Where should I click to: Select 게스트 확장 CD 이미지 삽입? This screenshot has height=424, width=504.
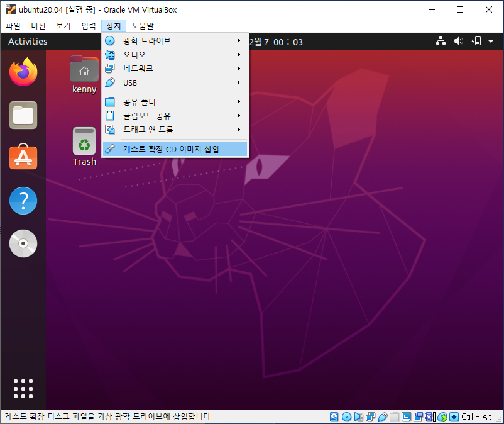click(x=175, y=149)
